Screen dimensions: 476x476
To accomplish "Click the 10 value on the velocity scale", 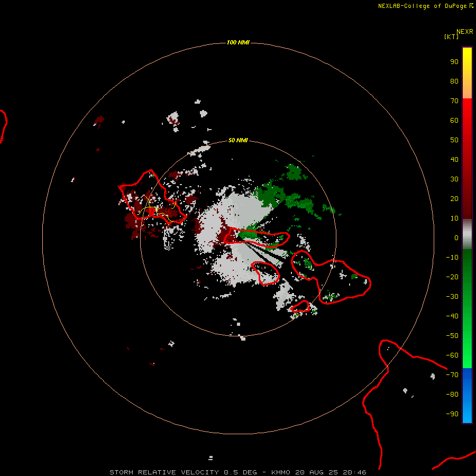I will (454, 218).
